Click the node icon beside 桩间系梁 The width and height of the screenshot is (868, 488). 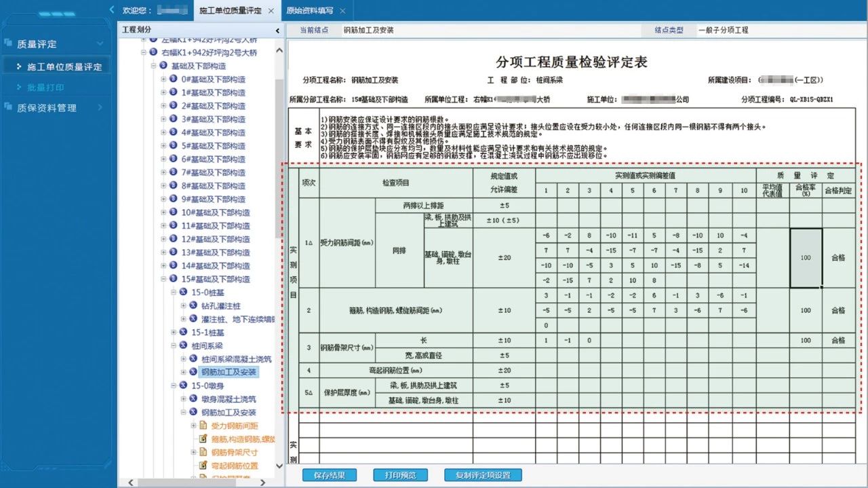[x=184, y=345]
